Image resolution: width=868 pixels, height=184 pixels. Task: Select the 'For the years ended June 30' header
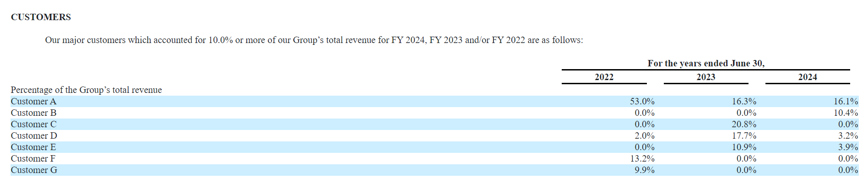coord(705,63)
